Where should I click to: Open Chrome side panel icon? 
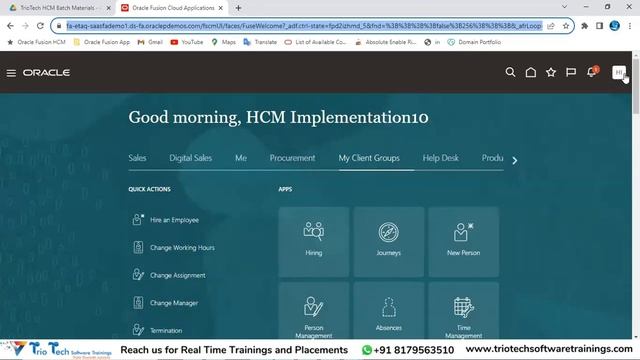599,26
